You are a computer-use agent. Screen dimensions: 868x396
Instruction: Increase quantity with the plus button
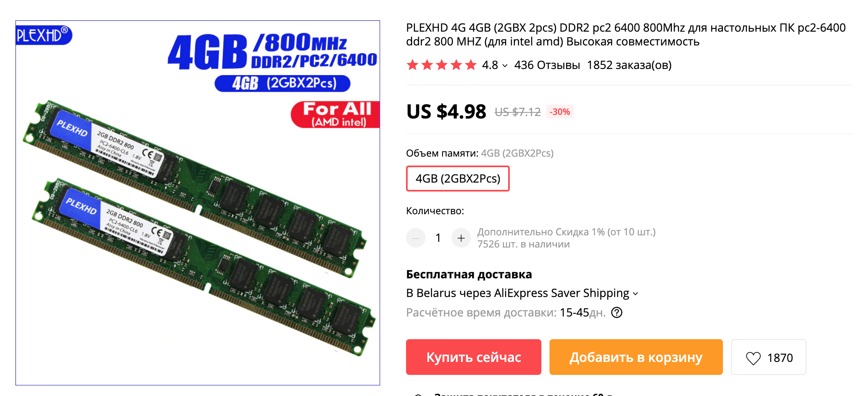coord(461,238)
